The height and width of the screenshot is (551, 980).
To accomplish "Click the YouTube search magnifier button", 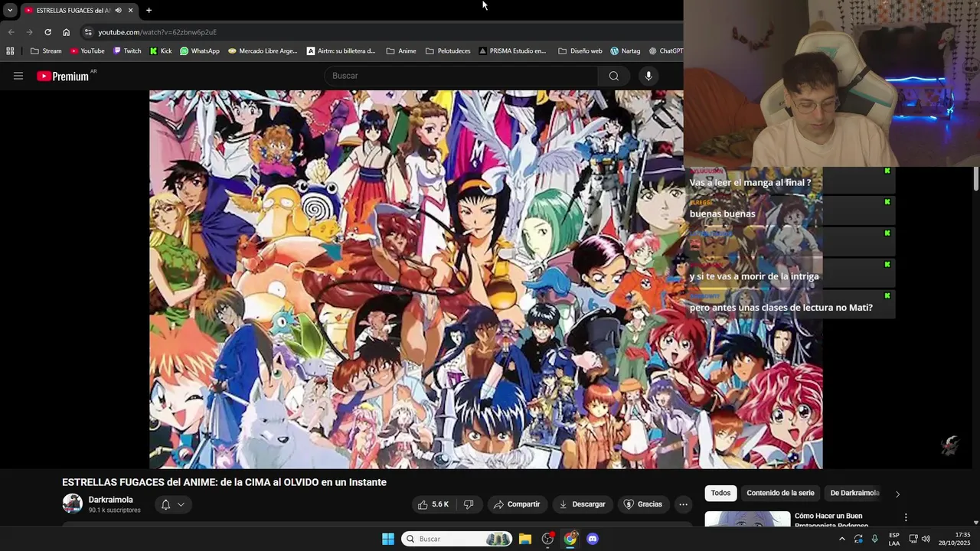I will (x=613, y=76).
